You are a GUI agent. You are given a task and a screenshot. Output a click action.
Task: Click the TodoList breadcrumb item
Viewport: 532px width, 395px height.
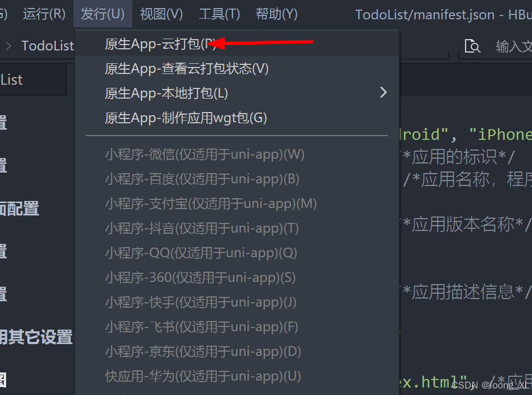(48, 46)
